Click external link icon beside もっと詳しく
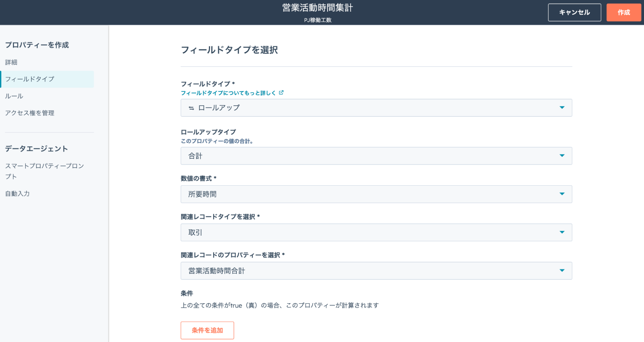The image size is (644, 342). pyautogui.click(x=281, y=93)
